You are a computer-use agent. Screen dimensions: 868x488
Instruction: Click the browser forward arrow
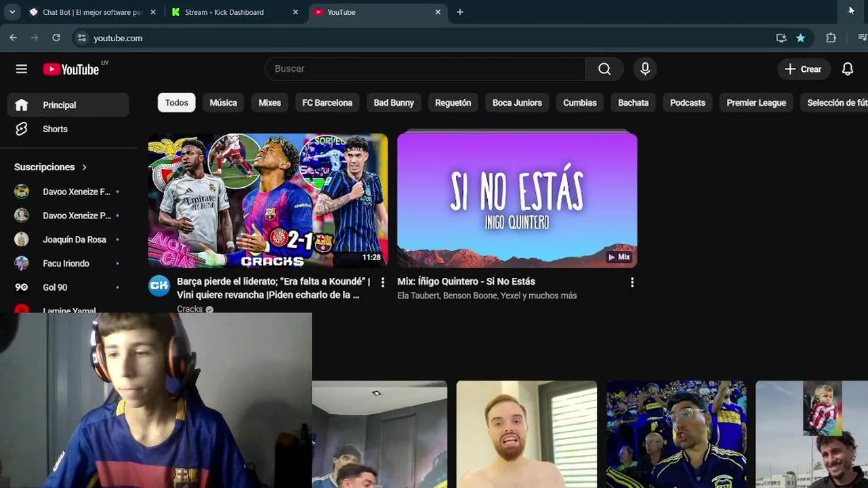coord(35,38)
